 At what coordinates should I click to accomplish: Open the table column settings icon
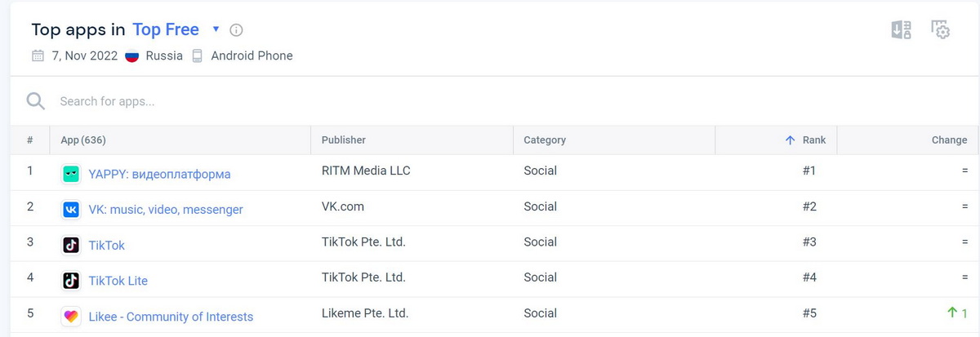[941, 30]
